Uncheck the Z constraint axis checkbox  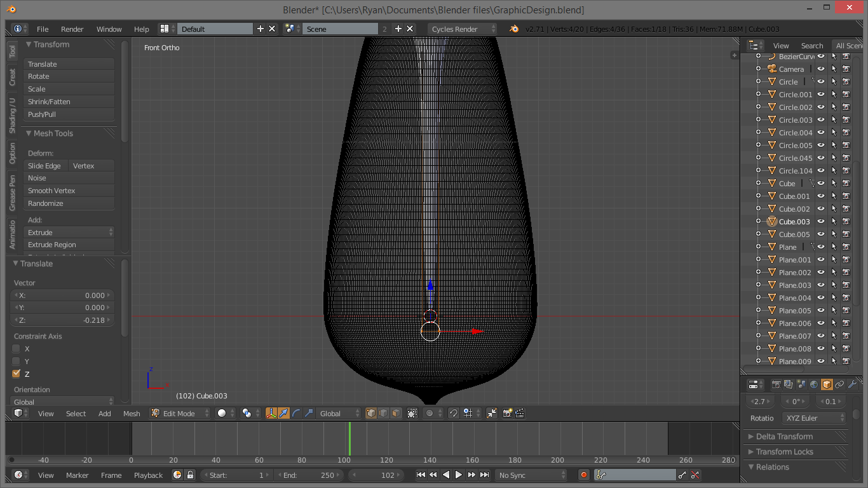click(x=17, y=374)
